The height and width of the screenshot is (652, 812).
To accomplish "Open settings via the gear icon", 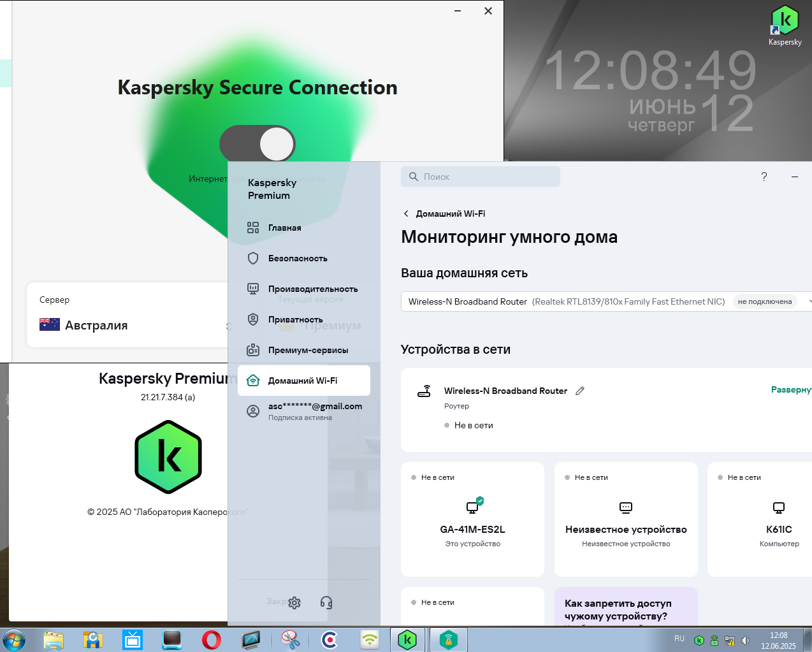I will coord(294,603).
